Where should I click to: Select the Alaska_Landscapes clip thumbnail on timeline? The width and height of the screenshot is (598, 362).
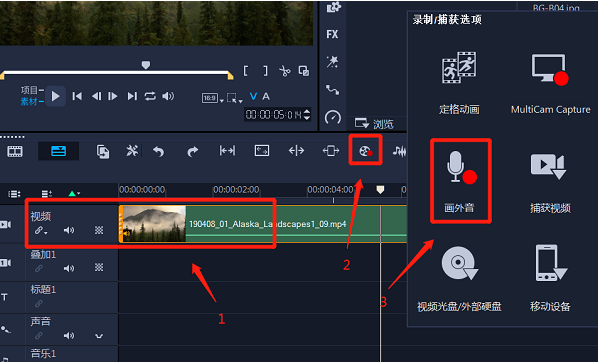point(154,224)
